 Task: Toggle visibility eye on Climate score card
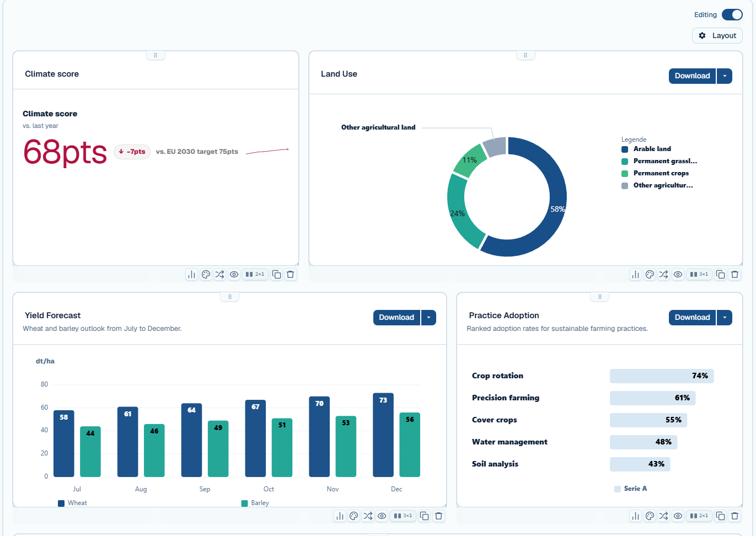pyautogui.click(x=234, y=274)
